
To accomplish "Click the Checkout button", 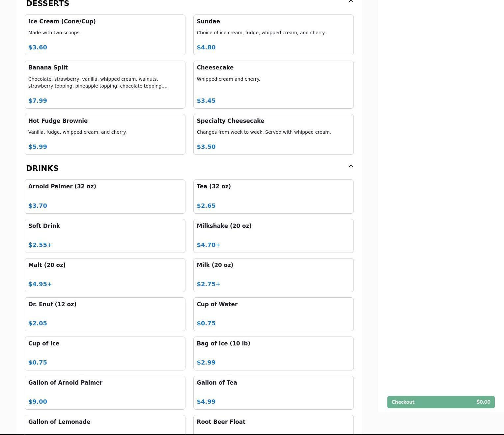I will click(441, 402).
